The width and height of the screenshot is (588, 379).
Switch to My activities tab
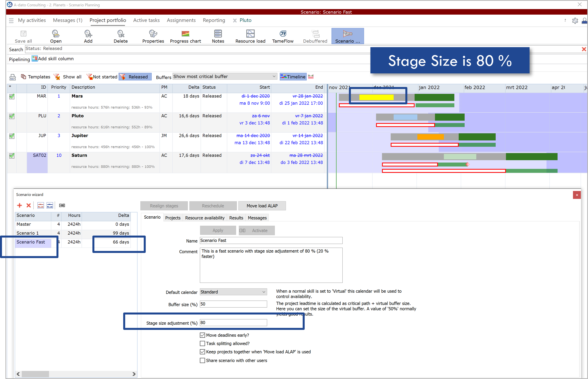point(32,20)
